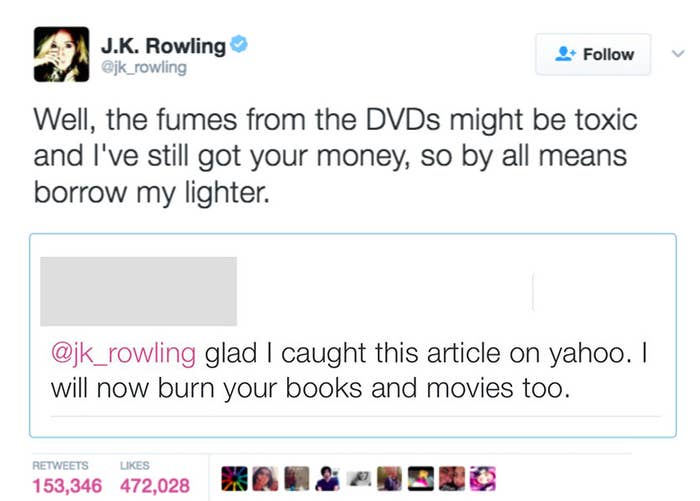The height and width of the screenshot is (501, 700).
Task: Expand the tweet options chevron
Action: [x=678, y=54]
